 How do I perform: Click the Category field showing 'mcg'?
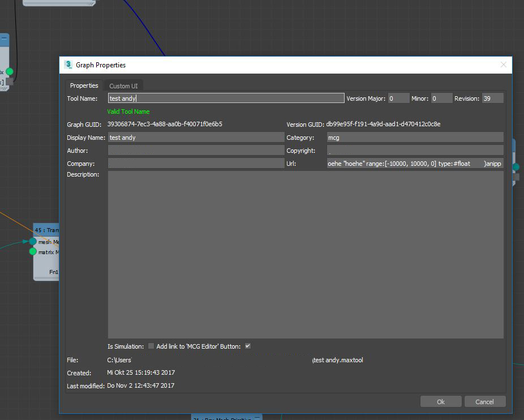414,137
